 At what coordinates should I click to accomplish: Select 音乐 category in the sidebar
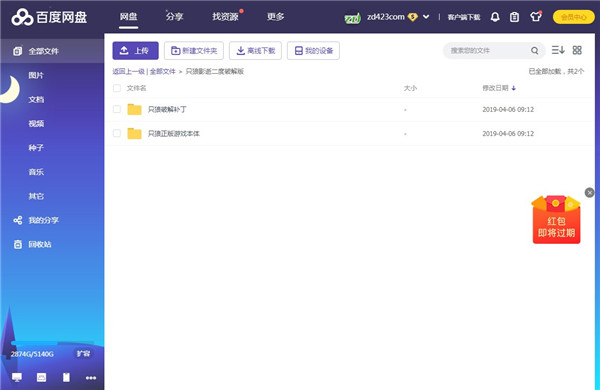tap(36, 172)
